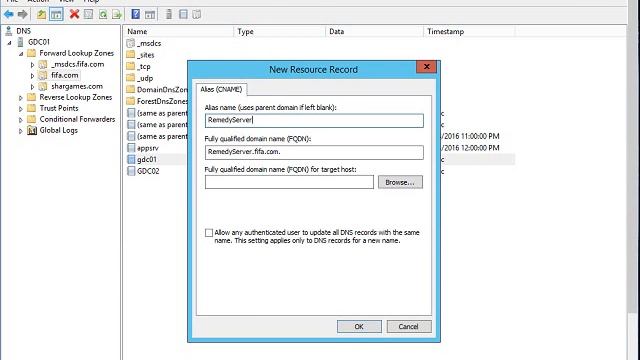This screenshot has height=360, width=640.
Task: Expand the fifa.com zone arrow
Action: [x=32, y=76]
